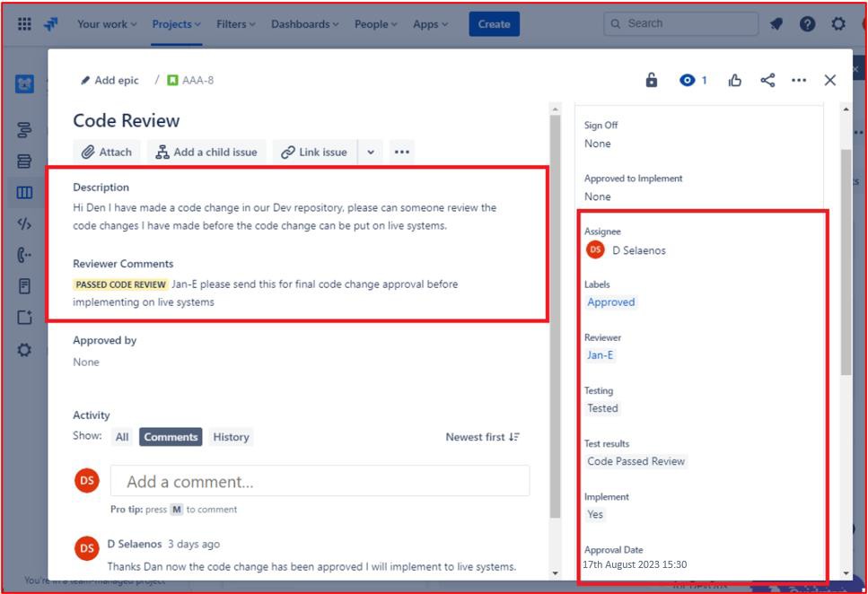Click the lock restrictions icon
The height and width of the screenshot is (594, 868).
click(652, 80)
